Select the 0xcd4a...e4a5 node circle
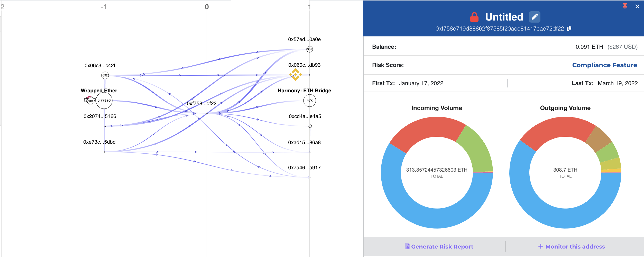This screenshot has height=257, width=644. [310, 126]
